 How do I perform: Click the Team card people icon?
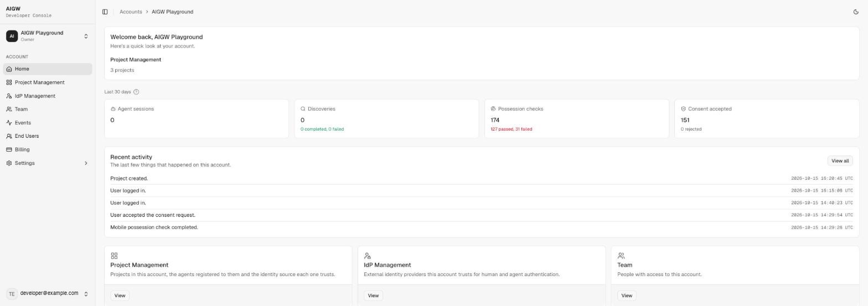621,256
